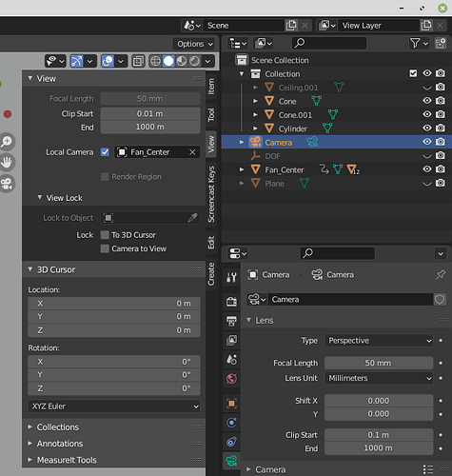
Task: Select solid viewport shading
Action: click(168, 61)
